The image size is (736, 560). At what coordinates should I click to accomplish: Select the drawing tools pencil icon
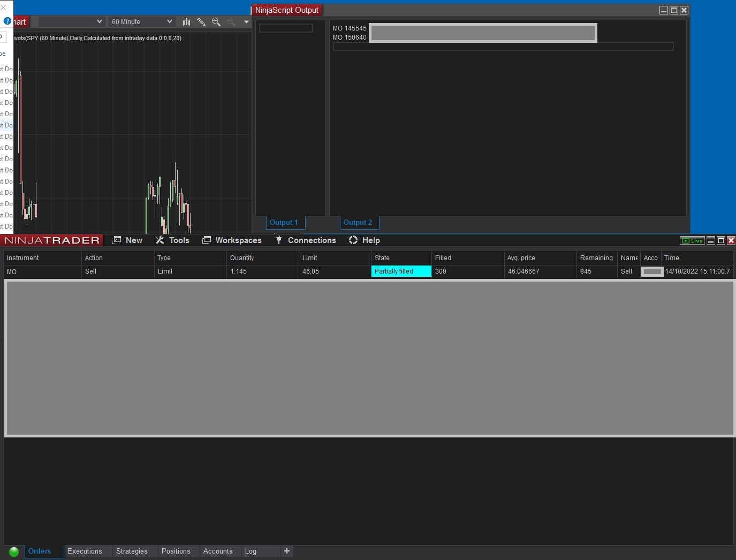pyautogui.click(x=201, y=22)
